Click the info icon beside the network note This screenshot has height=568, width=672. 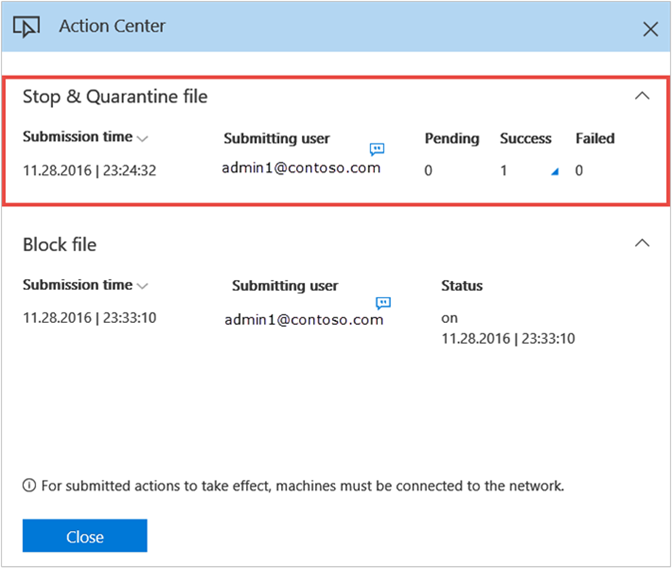tap(29, 486)
